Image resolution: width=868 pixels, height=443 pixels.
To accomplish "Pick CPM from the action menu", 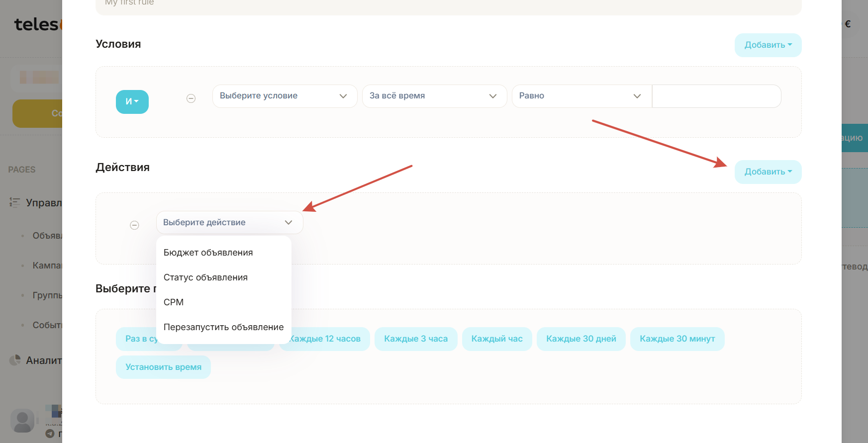I will click(174, 302).
